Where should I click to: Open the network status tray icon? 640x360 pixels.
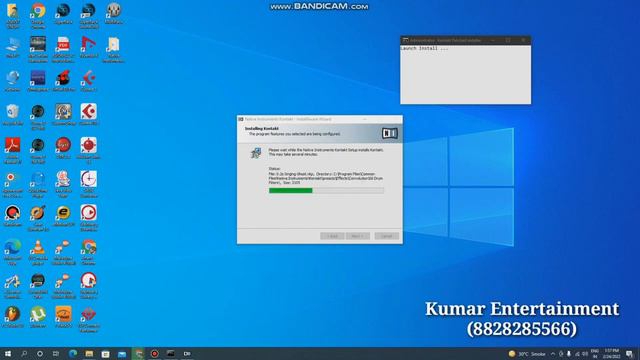point(577,354)
